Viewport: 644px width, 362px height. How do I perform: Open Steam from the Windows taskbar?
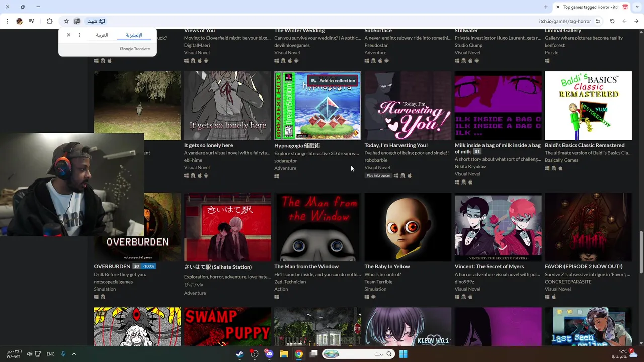(239, 354)
